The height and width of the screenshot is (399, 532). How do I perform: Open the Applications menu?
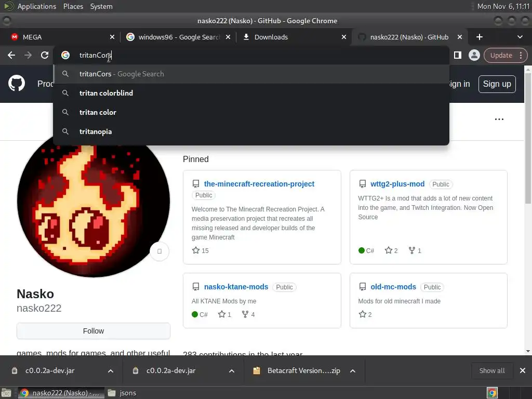click(x=37, y=6)
